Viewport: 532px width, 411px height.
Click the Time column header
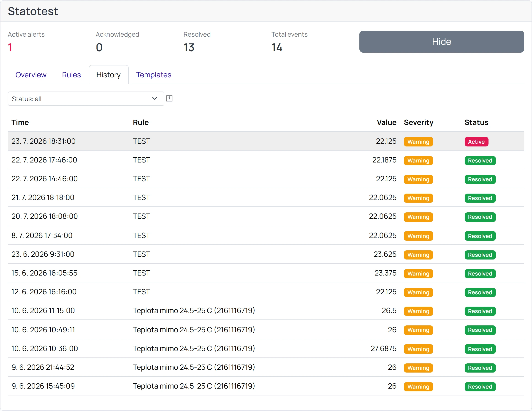coord(20,122)
